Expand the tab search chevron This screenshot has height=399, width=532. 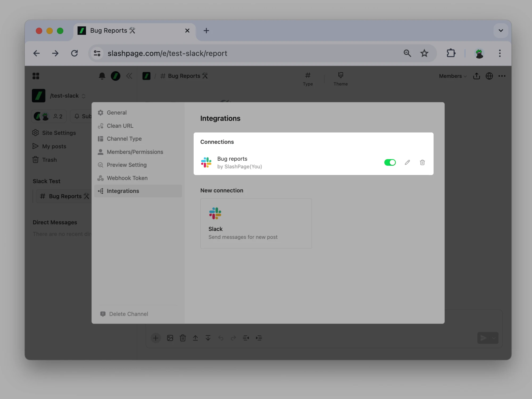tap(501, 31)
